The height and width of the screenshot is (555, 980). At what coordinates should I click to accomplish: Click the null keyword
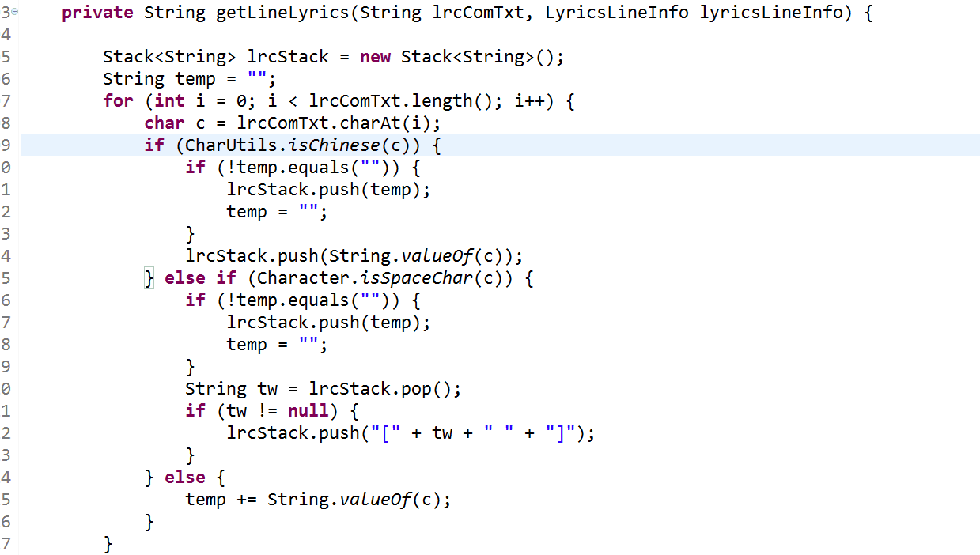308,412
